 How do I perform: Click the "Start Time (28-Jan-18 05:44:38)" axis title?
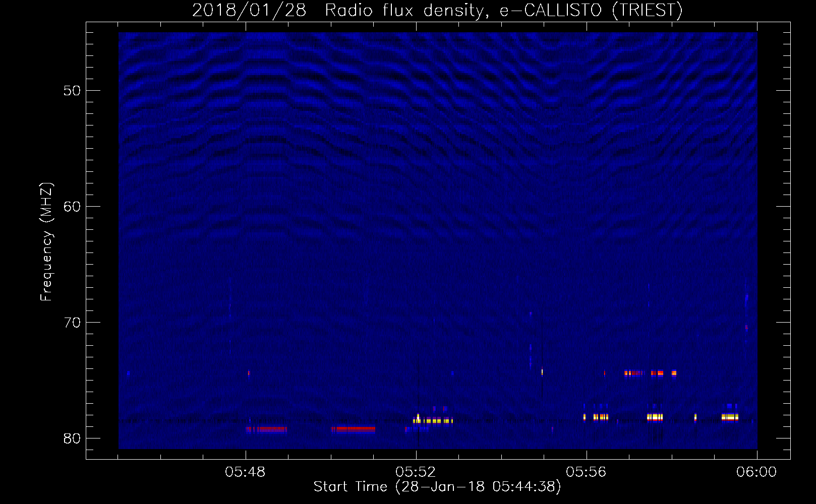[437, 487]
